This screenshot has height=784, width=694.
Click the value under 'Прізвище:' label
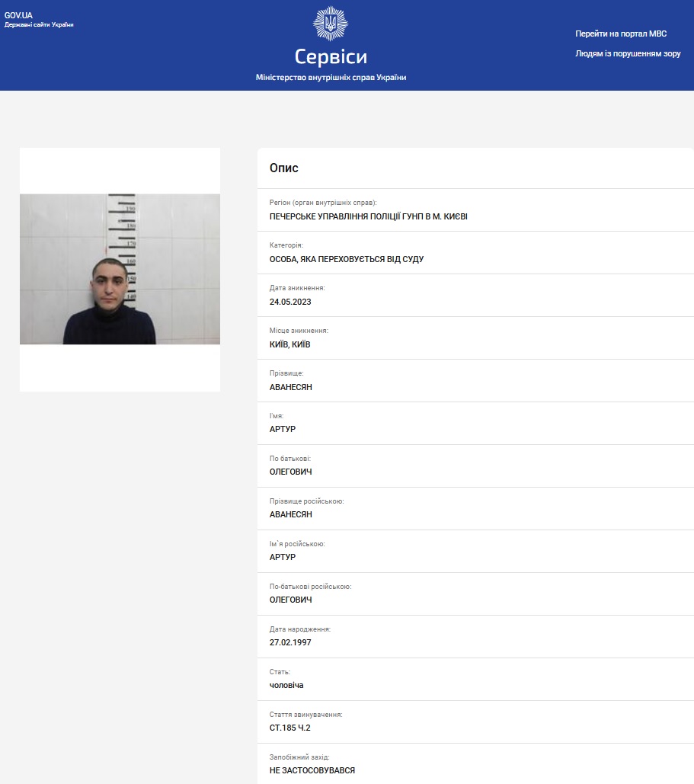[x=290, y=387]
